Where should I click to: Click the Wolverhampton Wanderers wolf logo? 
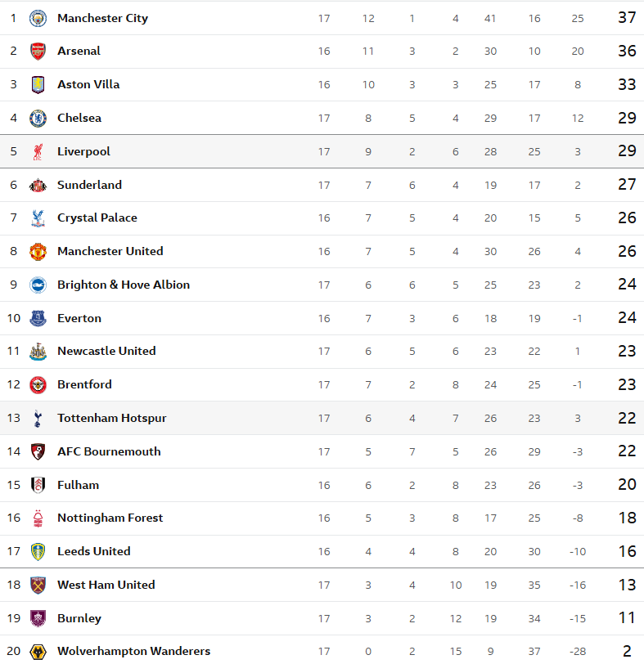pos(38,652)
